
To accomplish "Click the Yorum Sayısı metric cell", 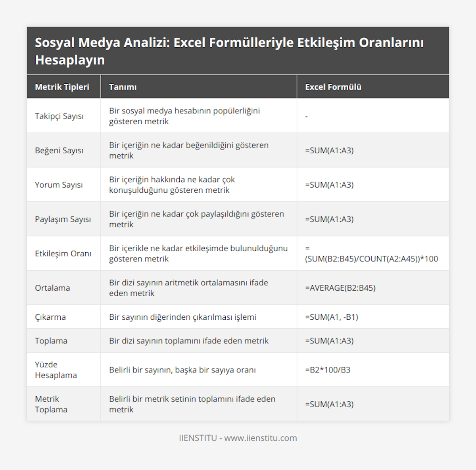I will pyautogui.click(x=59, y=185).
